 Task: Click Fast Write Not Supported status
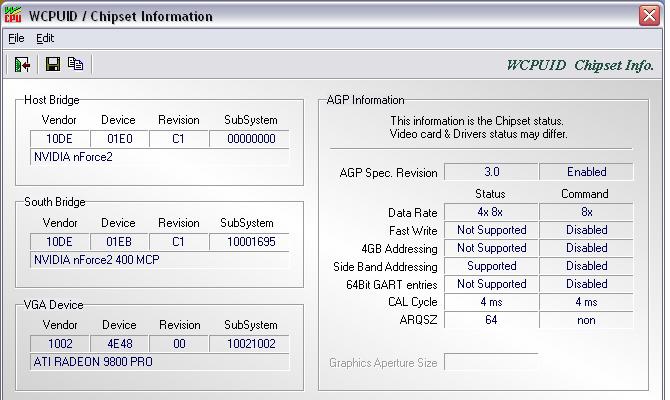pos(491,230)
